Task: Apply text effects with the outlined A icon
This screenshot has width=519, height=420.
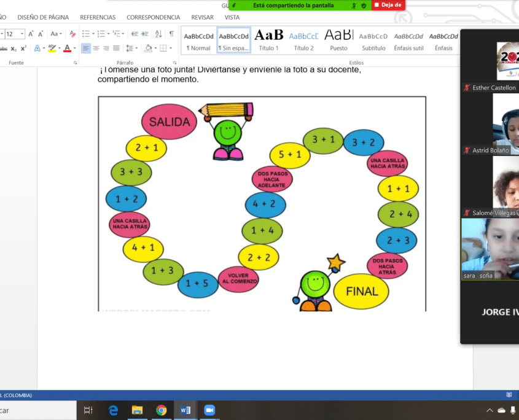Action: [37, 49]
